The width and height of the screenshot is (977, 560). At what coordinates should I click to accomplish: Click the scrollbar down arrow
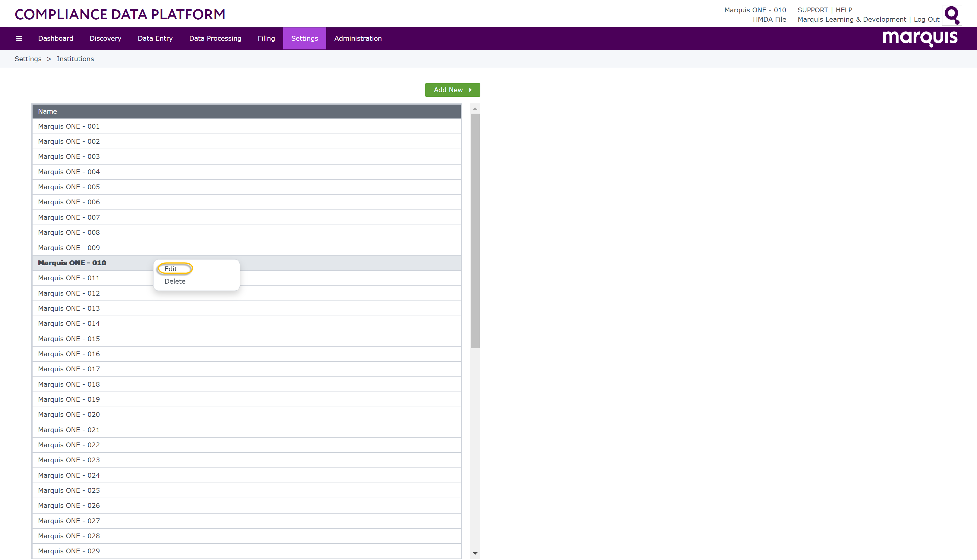[x=475, y=553]
